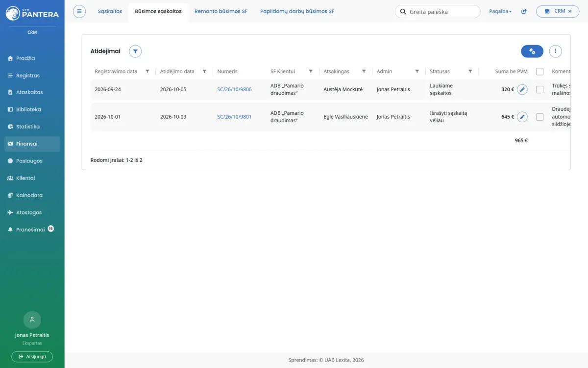This screenshot has width=588, height=368.
Task: Open Registravimo data column filter
Action: [x=147, y=71]
